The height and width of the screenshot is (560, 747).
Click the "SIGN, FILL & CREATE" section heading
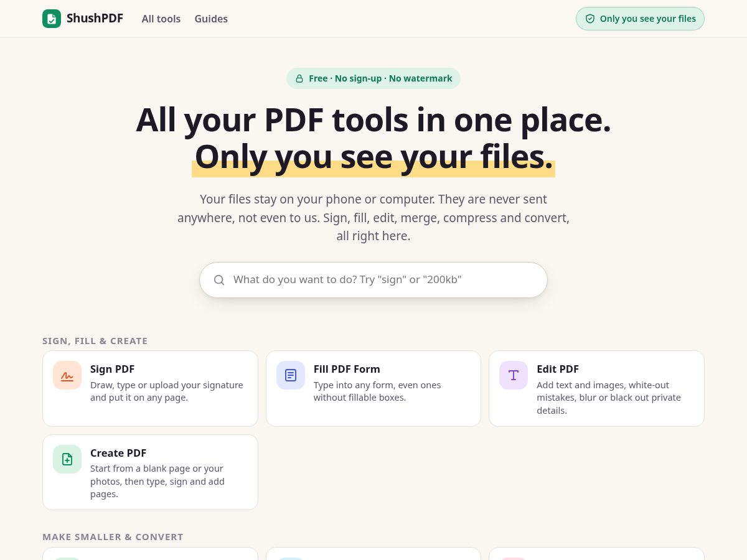[x=95, y=341]
